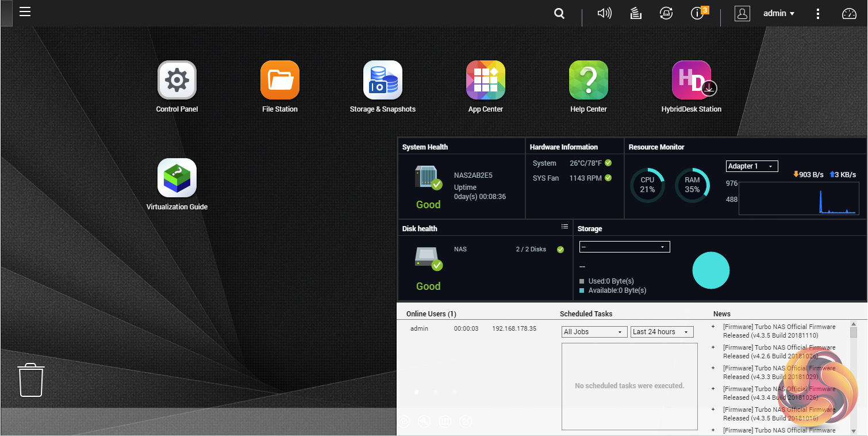Click the 903 B/s download rate
This screenshot has height=436, width=868.
pos(808,175)
